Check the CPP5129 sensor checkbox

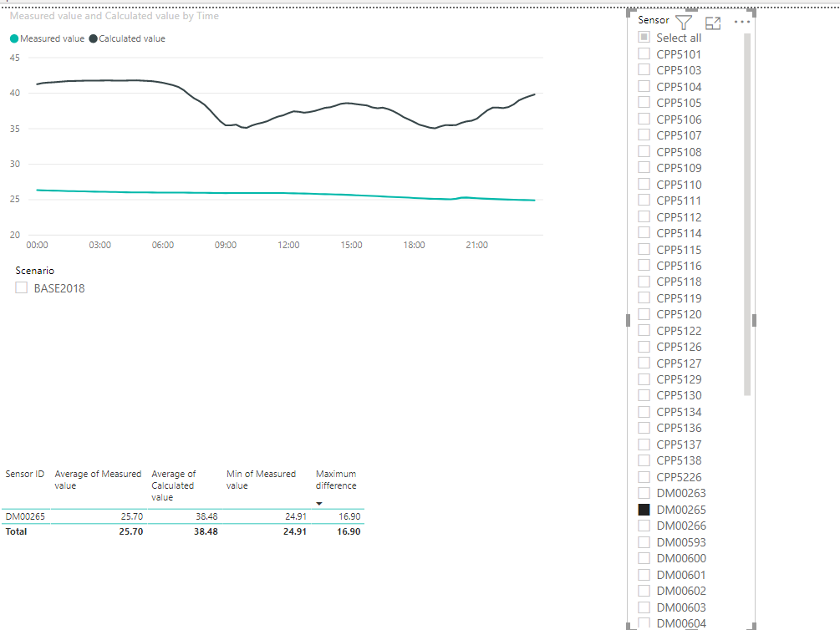coord(644,379)
